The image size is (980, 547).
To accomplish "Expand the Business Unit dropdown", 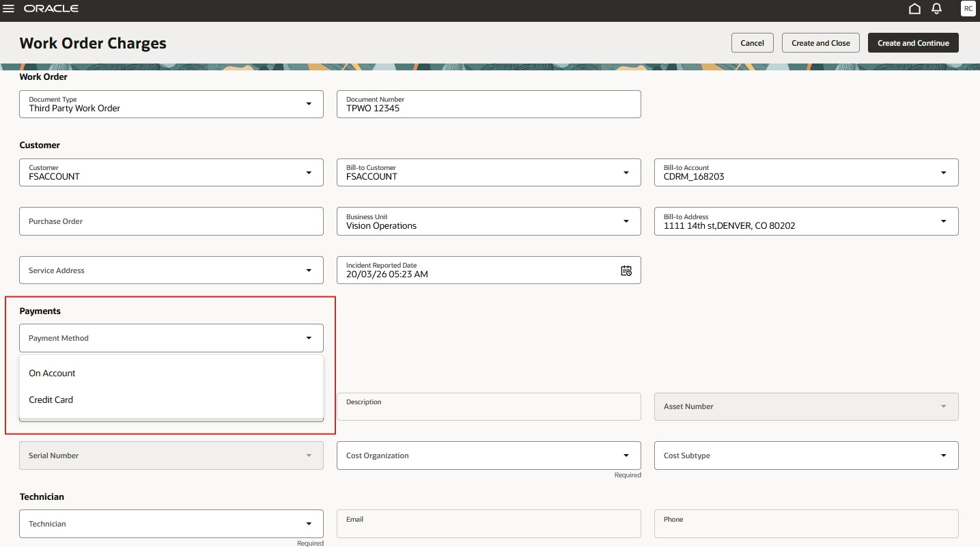I will pos(626,221).
